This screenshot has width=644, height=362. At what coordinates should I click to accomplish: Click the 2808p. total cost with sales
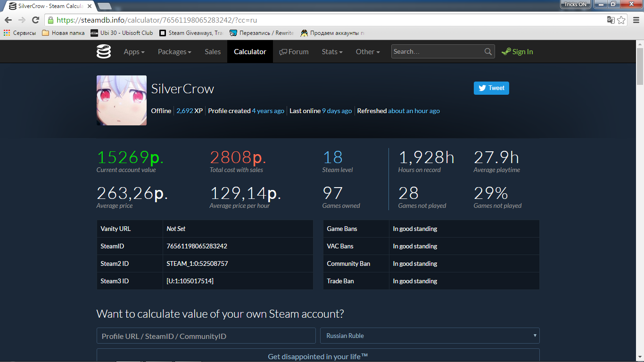[x=238, y=157]
